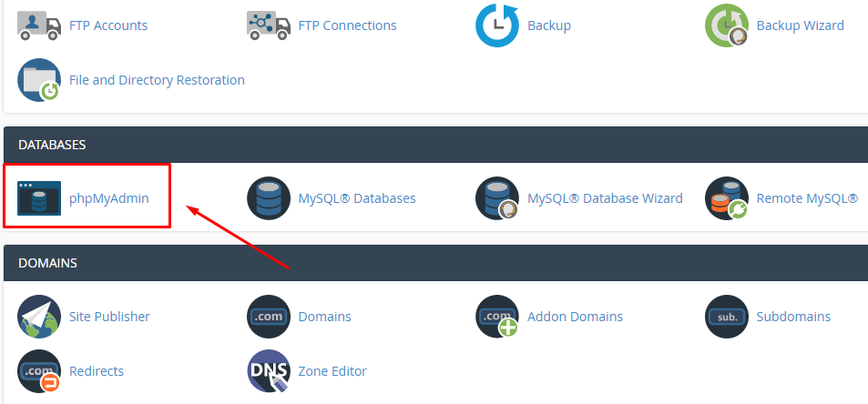
Task: Click the Backup Wizard link
Action: [x=800, y=25]
